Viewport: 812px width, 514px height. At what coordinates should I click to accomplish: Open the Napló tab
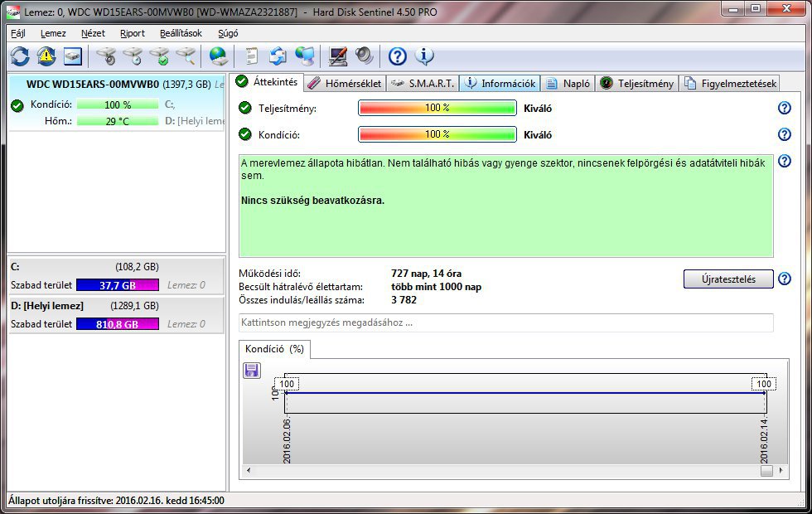pyautogui.click(x=568, y=84)
